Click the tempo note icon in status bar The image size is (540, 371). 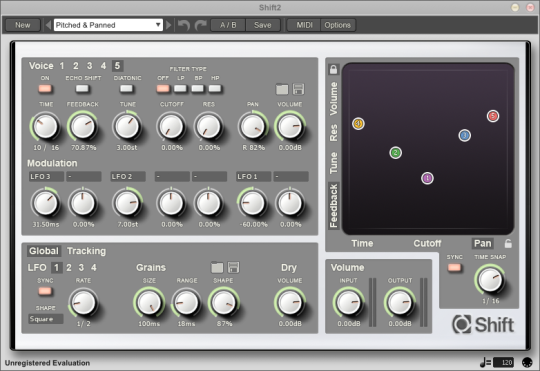tap(486, 362)
